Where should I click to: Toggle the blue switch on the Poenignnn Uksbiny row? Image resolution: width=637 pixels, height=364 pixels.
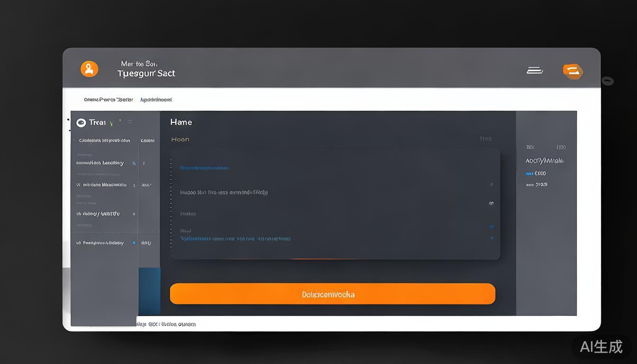coord(134,243)
